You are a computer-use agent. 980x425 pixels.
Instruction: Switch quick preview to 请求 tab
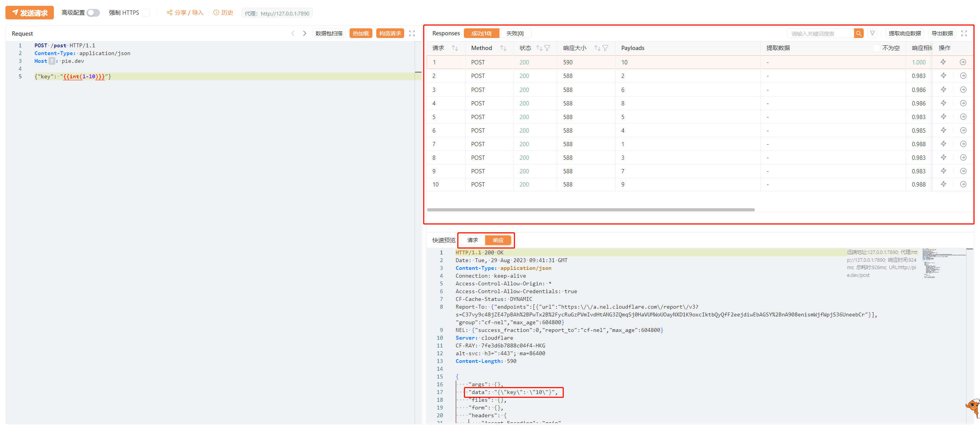(472, 240)
